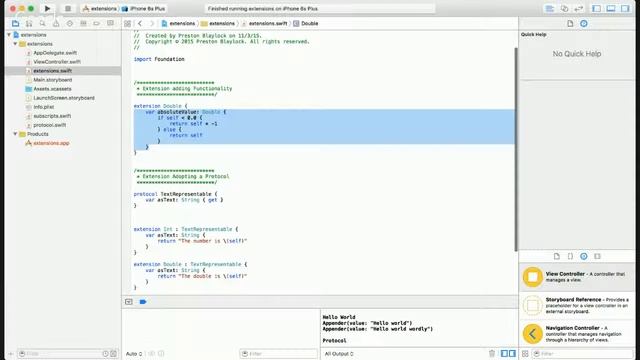Screen dimensions: 640x360
Task: Open the extensions scheme dropdown
Action: pyautogui.click(x=100, y=9)
